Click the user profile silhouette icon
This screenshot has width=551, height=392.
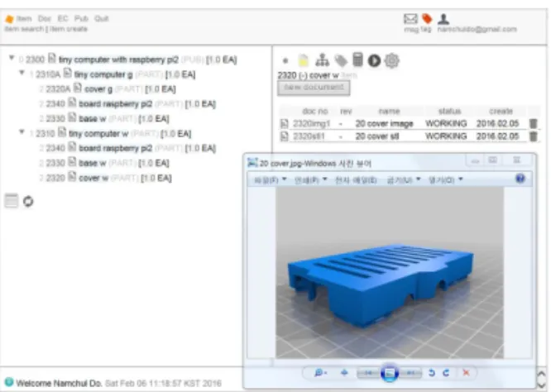[443, 18]
